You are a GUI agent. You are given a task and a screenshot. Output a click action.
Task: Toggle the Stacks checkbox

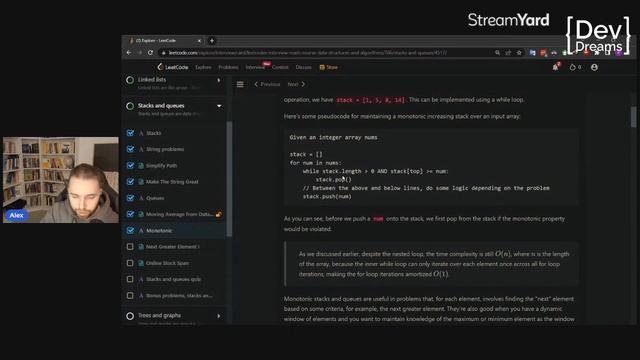point(130,133)
